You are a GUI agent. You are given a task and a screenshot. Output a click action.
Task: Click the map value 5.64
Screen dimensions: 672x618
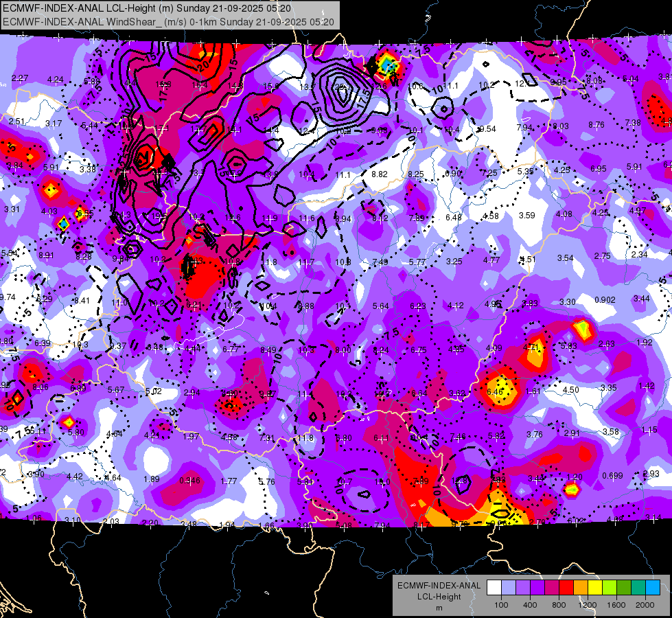tap(380, 306)
